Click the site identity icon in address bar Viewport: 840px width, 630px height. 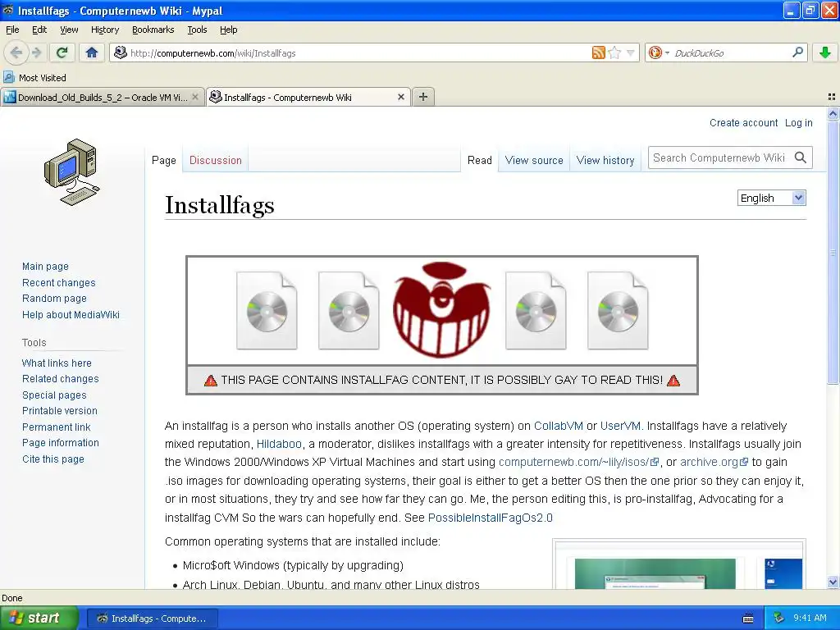click(x=121, y=52)
